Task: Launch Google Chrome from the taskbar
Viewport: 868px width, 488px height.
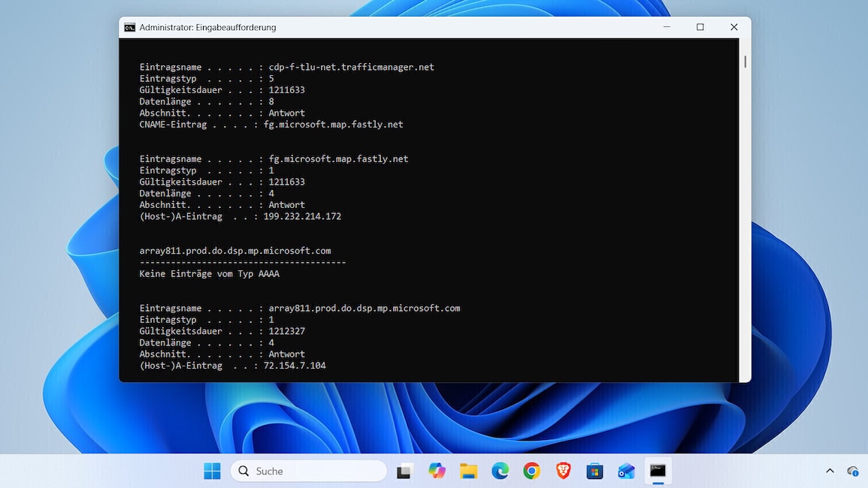Action: pos(531,471)
